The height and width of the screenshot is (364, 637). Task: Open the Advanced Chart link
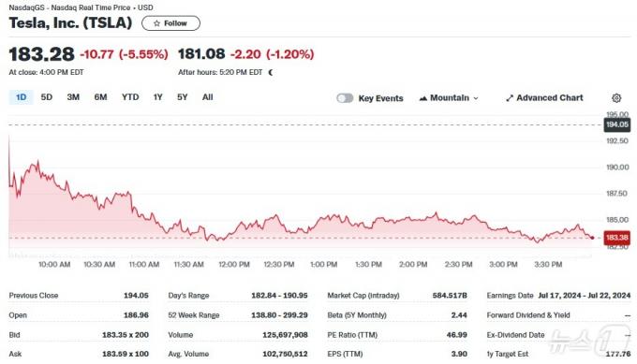(544, 98)
